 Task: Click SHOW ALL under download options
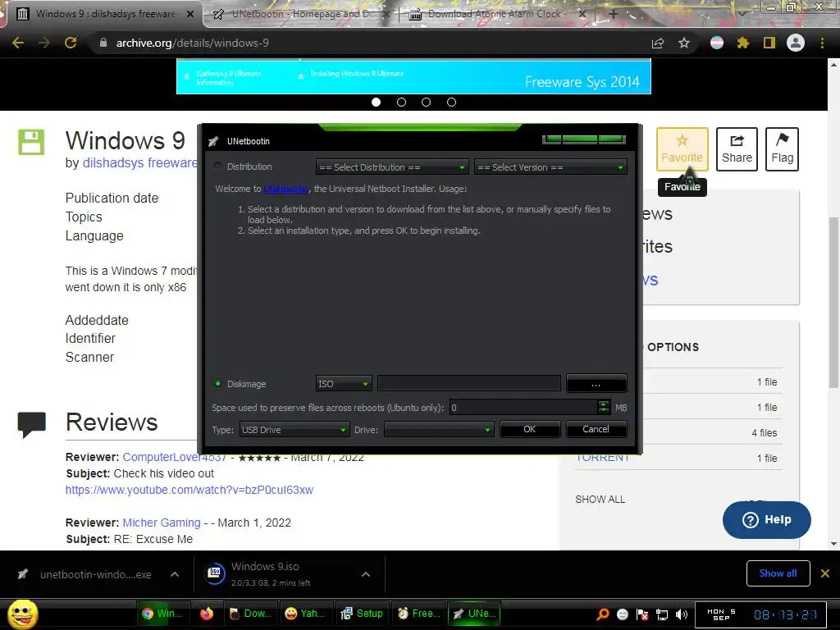600,500
